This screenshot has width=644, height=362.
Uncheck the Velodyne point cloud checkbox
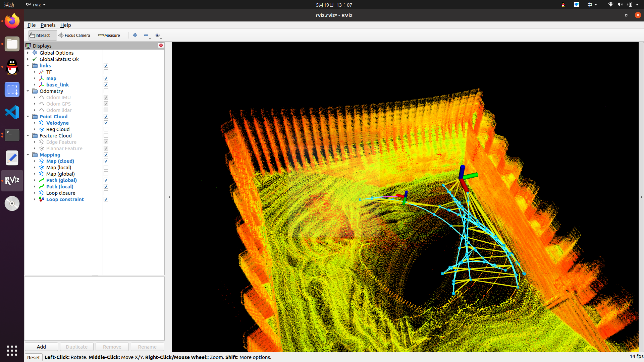tap(106, 123)
